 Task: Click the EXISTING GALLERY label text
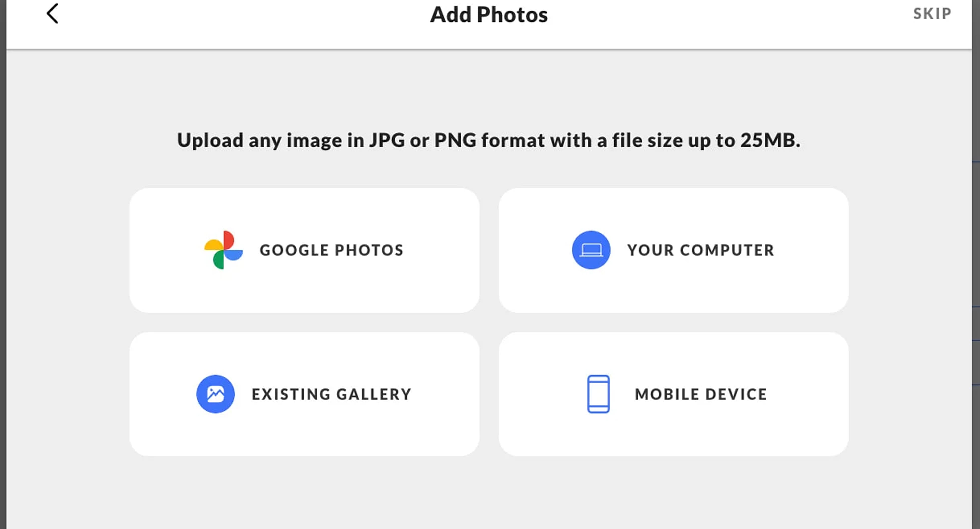(x=331, y=394)
